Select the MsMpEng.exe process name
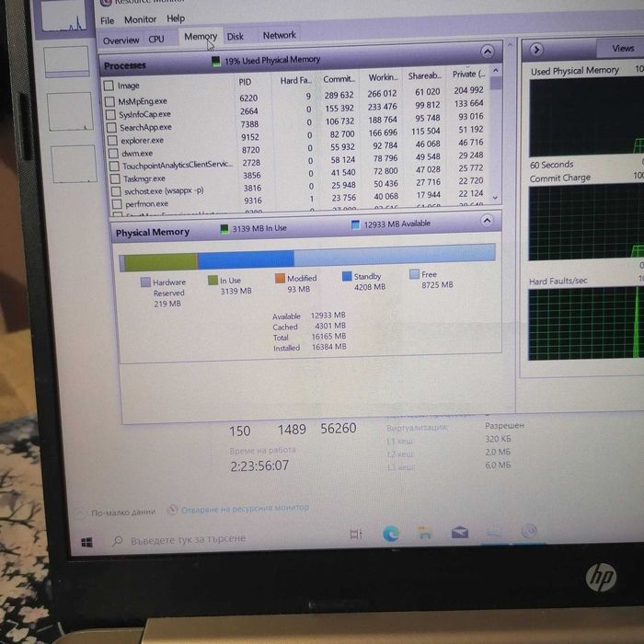 click(143, 101)
